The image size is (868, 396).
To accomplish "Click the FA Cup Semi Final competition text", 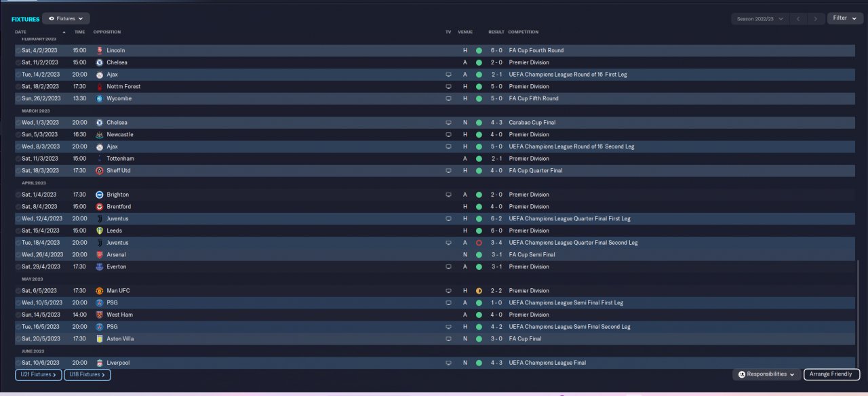I will [532, 255].
